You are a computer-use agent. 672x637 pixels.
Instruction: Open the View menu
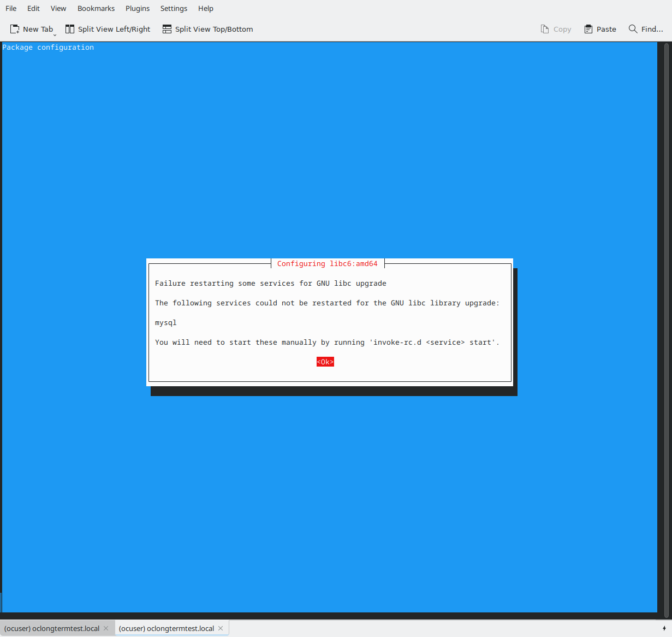(x=58, y=9)
